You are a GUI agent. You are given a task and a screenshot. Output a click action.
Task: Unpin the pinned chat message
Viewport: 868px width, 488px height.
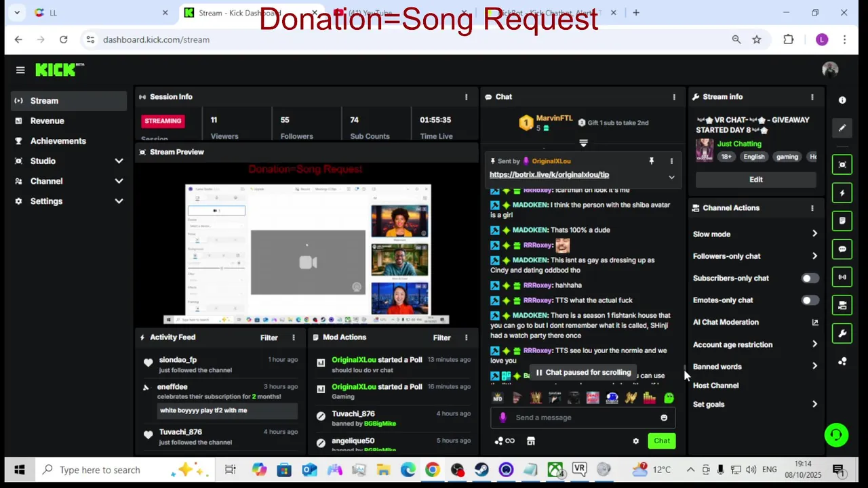[x=652, y=161]
